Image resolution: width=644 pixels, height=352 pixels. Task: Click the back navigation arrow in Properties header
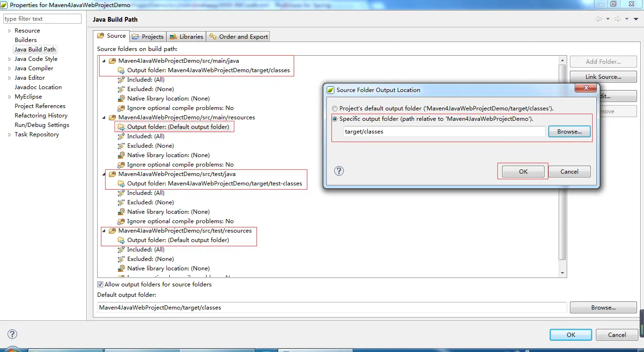599,19
